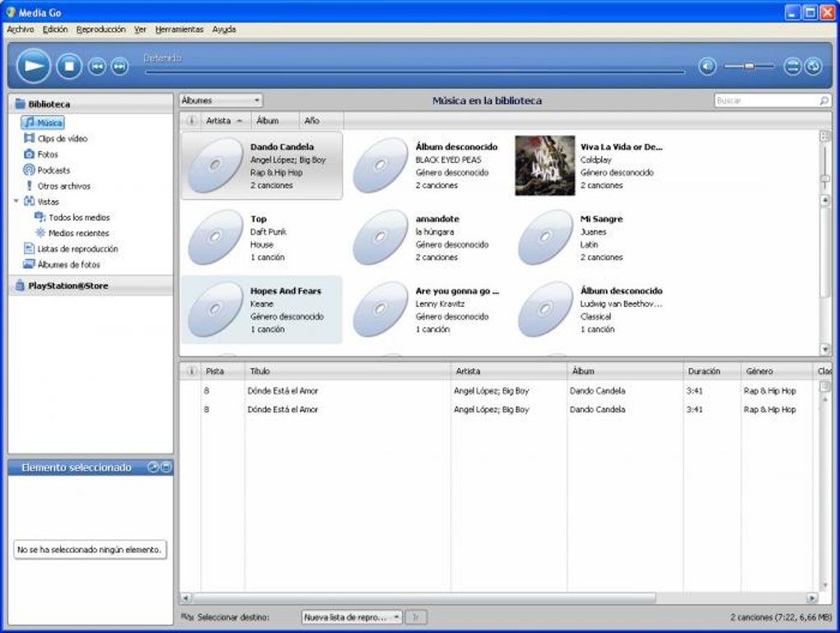Click the info column header in track list
The width and height of the screenshot is (840, 633).
click(191, 371)
